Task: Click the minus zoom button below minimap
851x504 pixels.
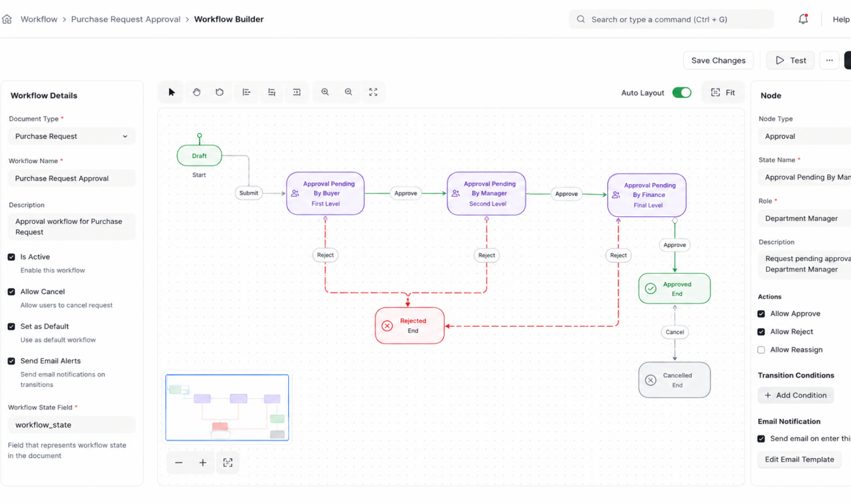Action: coord(179,463)
